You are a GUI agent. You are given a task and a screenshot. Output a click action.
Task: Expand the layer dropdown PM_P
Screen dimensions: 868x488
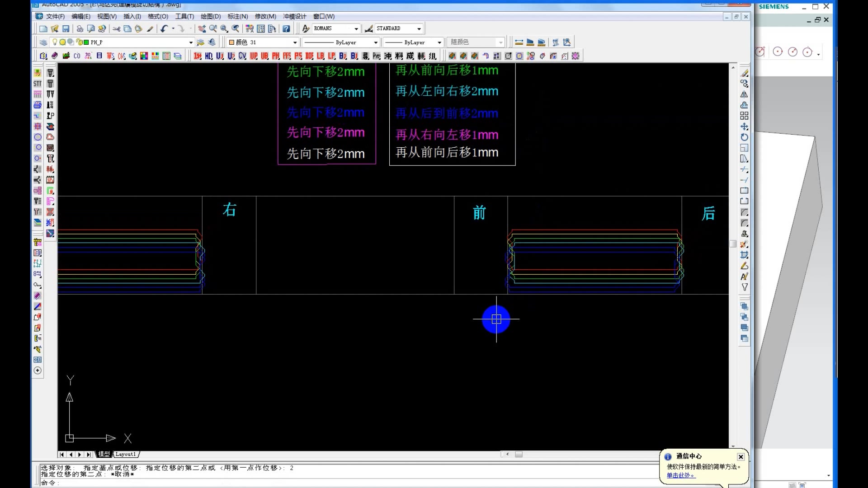[190, 42]
